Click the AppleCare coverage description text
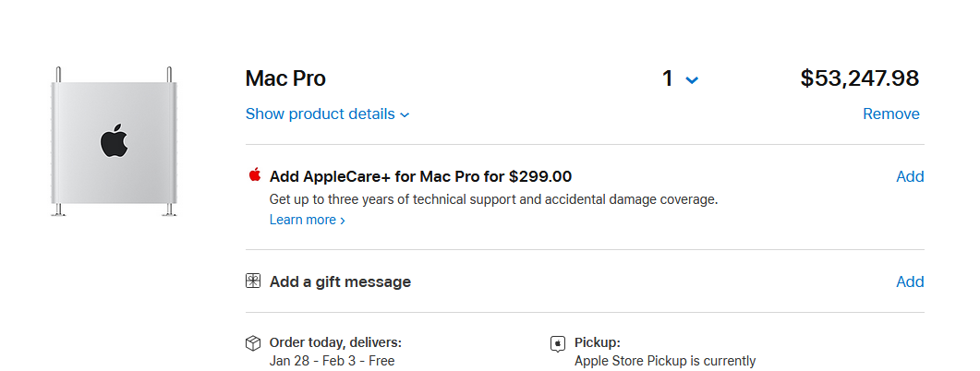Image resolution: width=980 pixels, height=371 pixels. pos(493,198)
